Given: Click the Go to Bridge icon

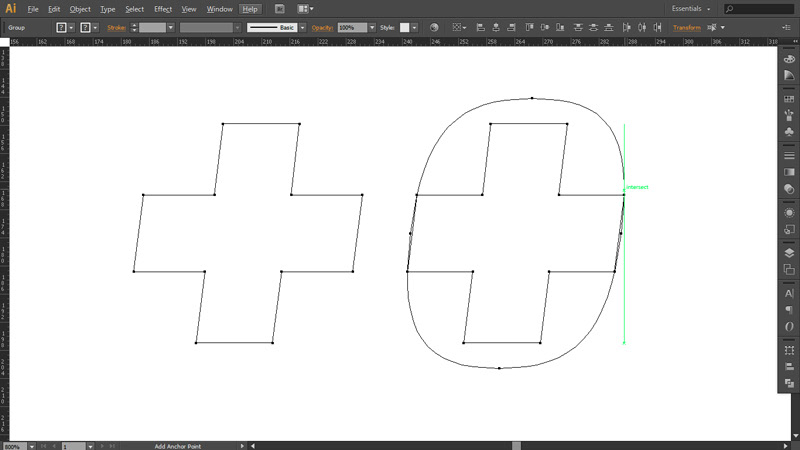Looking at the screenshot, I should point(280,9).
